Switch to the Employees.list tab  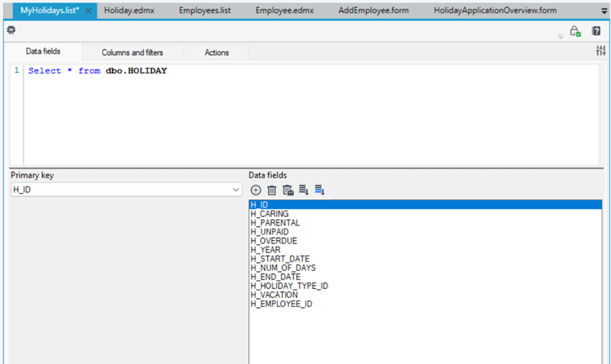[x=205, y=10]
